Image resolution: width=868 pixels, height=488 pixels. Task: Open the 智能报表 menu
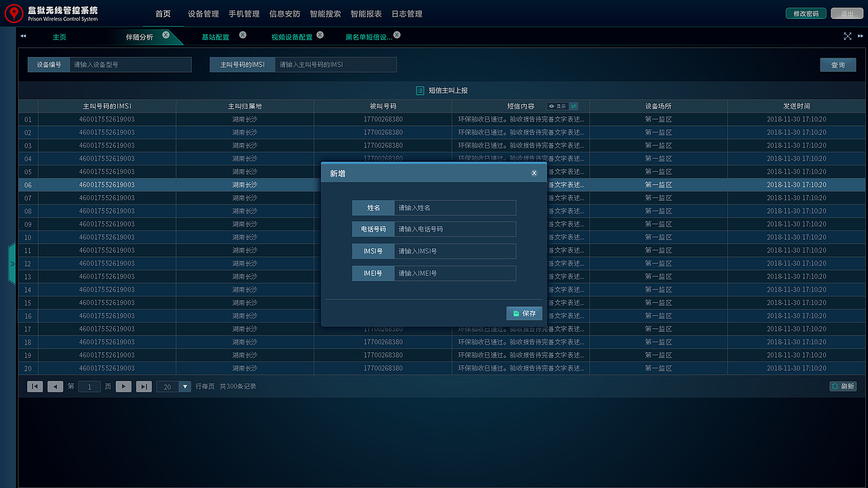click(x=366, y=14)
